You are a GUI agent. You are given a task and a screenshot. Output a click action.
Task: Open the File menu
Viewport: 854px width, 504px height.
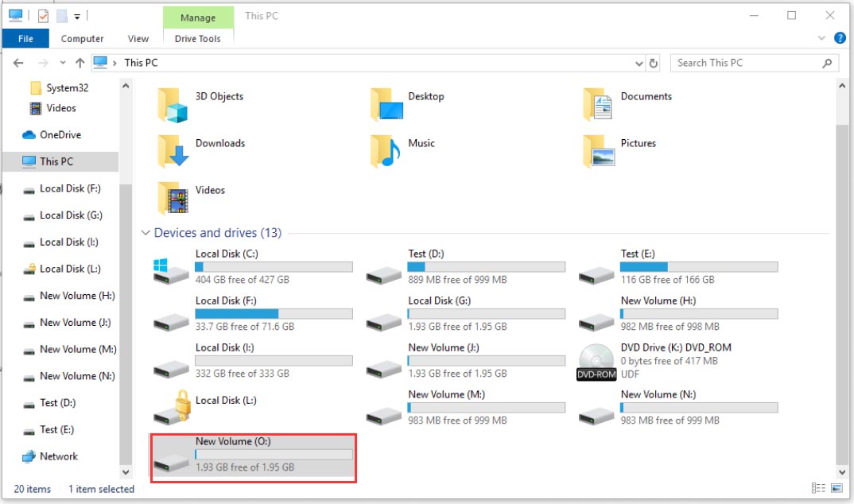pos(25,37)
